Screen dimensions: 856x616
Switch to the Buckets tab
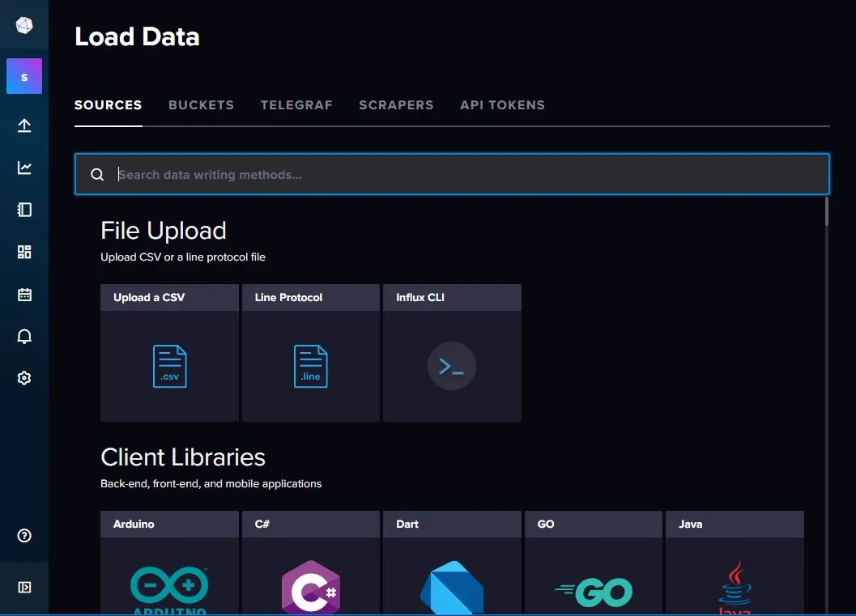201,105
